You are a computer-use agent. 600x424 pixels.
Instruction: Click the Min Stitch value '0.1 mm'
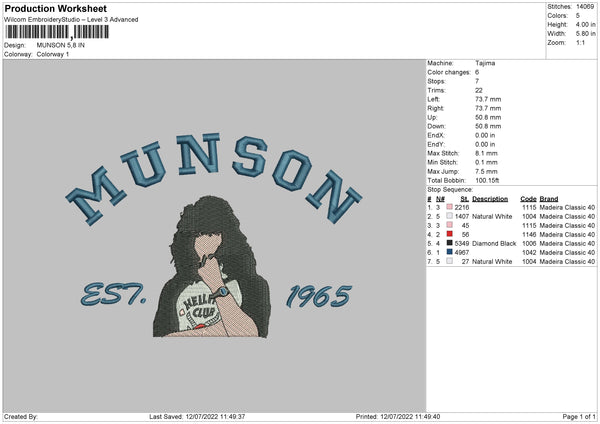point(486,163)
